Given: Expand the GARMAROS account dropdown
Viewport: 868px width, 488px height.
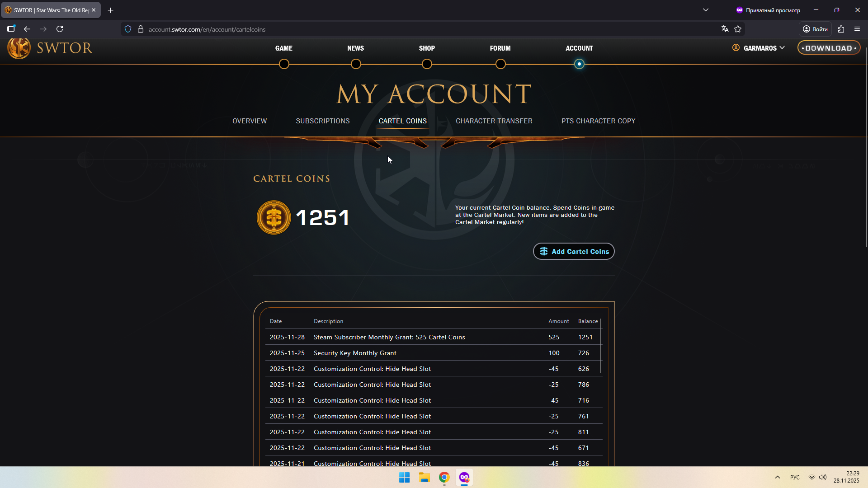Looking at the screenshot, I should tap(759, 48).
